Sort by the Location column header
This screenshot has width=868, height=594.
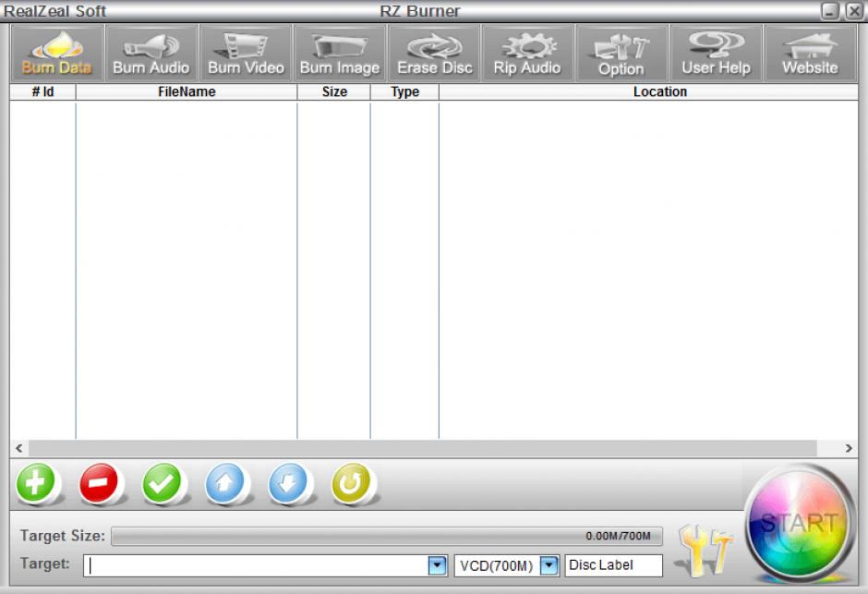tap(649, 91)
